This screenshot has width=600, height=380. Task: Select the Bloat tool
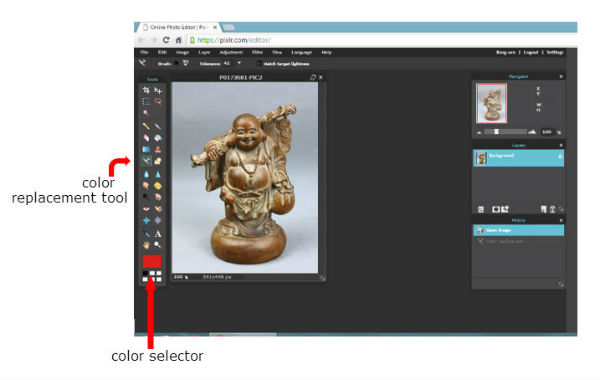click(146, 220)
